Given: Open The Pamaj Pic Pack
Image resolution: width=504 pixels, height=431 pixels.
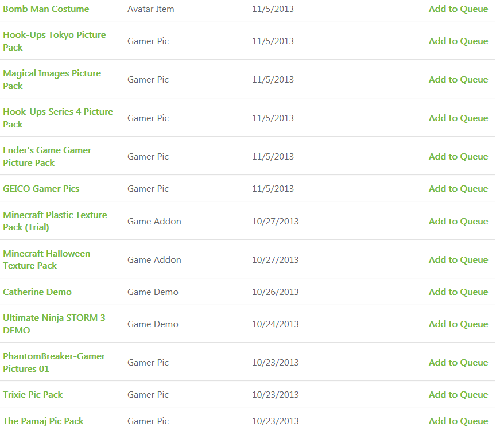Looking at the screenshot, I should pos(43,421).
